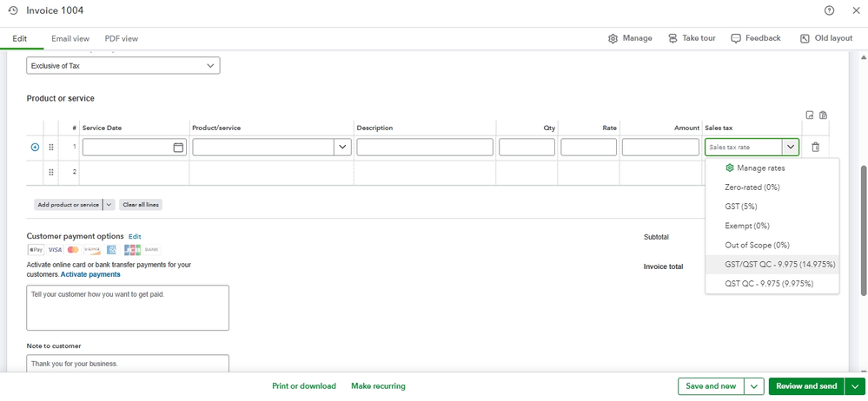Choose Zero-rated (0%) tax rate

[x=772, y=187]
